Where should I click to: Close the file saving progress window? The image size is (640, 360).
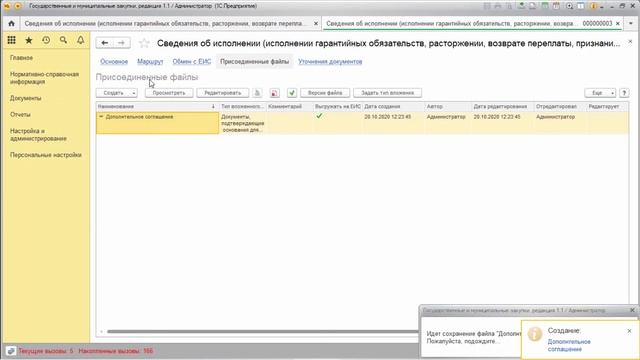coord(632,310)
